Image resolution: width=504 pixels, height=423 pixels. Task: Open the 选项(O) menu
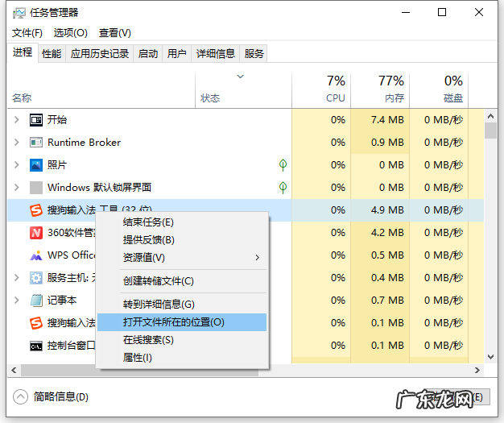[x=70, y=33]
